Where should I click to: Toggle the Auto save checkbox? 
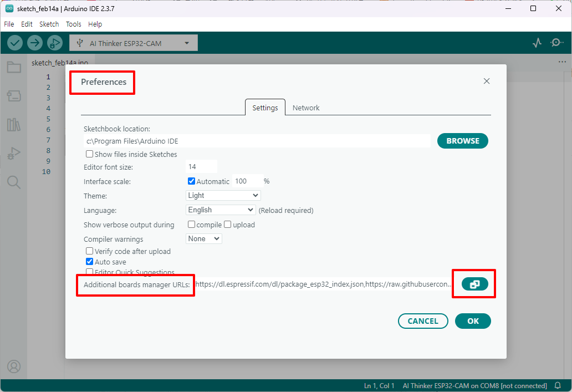89,262
